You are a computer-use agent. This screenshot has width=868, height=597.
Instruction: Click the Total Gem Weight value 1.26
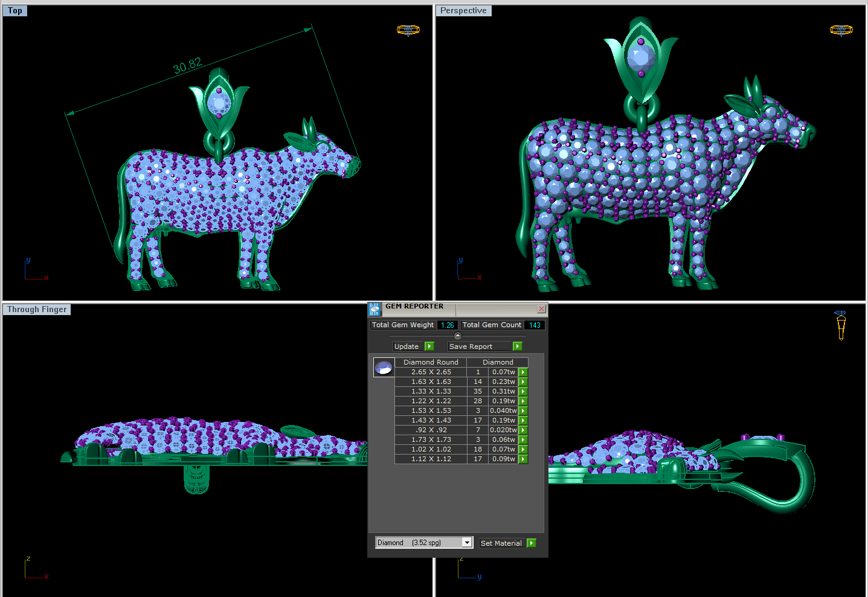click(x=447, y=325)
